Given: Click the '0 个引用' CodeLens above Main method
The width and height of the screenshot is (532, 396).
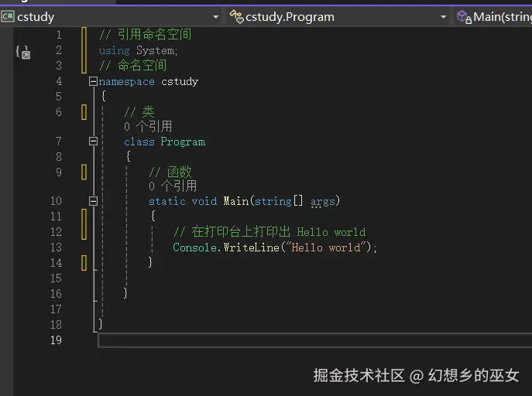Looking at the screenshot, I should pos(173,186).
